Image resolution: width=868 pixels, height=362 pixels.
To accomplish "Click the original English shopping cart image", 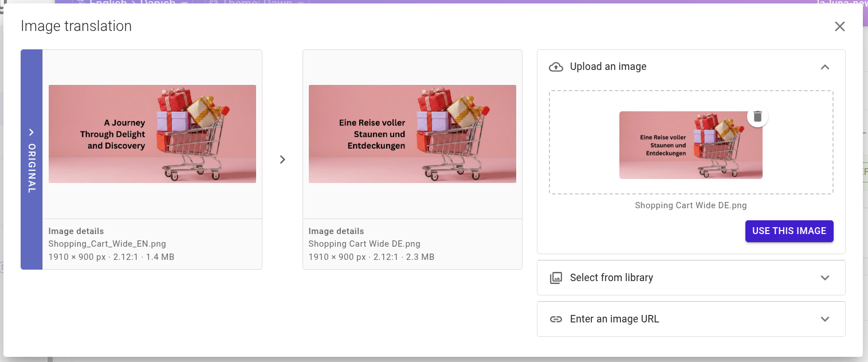I will [x=152, y=134].
